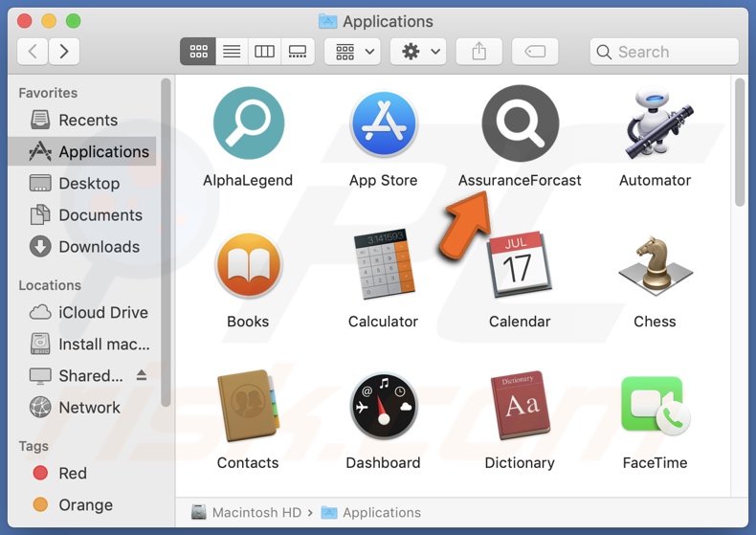The width and height of the screenshot is (756, 535).
Task: Open iCloud Drive in the sidebar
Action: point(82,313)
